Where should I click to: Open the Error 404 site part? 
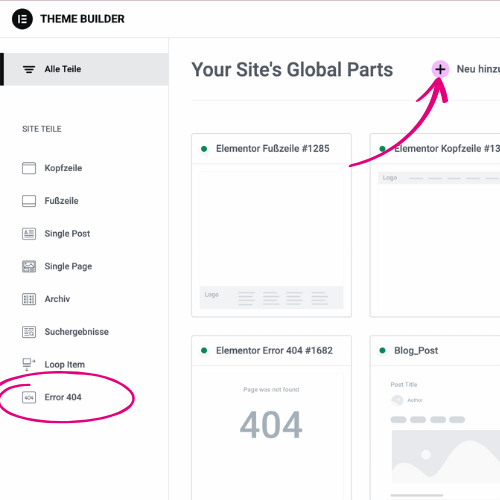coord(63,397)
